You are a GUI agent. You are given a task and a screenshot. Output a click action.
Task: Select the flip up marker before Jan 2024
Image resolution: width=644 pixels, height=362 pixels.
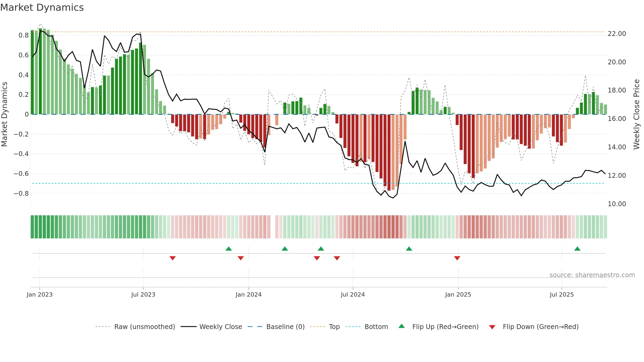[x=229, y=249]
